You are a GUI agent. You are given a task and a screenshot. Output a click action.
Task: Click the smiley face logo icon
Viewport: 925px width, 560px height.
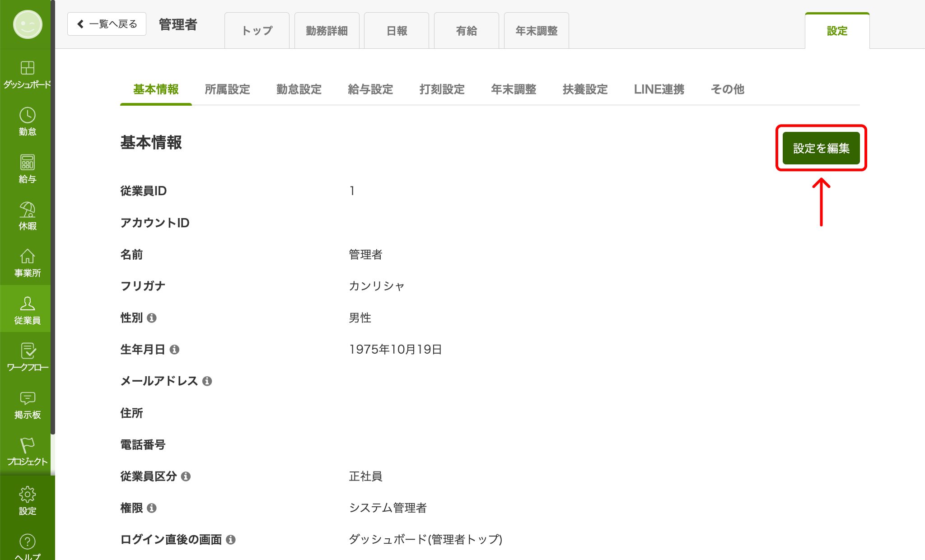pyautogui.click(x=28, y=24)
